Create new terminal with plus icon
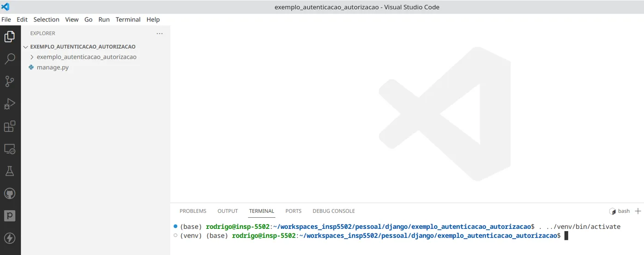644x255 pixels. [x=638, y=211]
